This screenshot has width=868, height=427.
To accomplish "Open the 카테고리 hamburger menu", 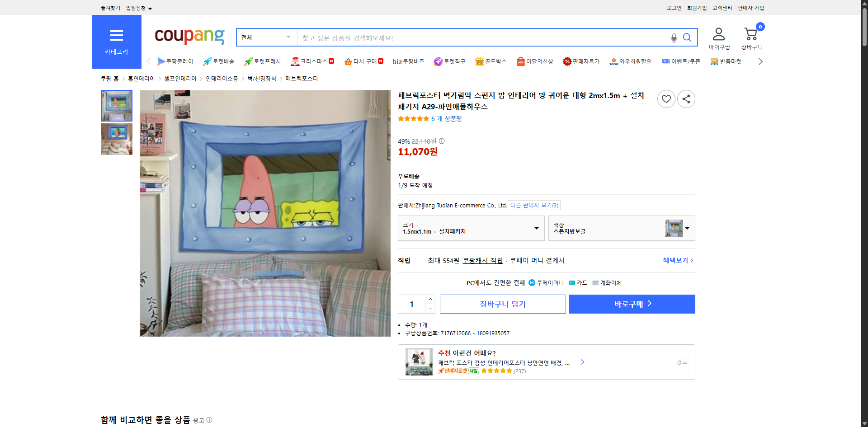I will click(x=116, y=36).
